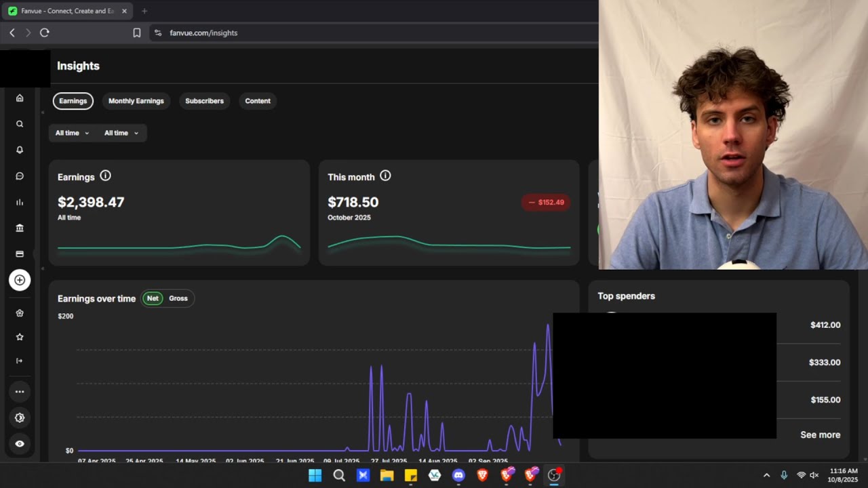
Task: Open Sticky Notes from taskbar
Action: point(411,475)
